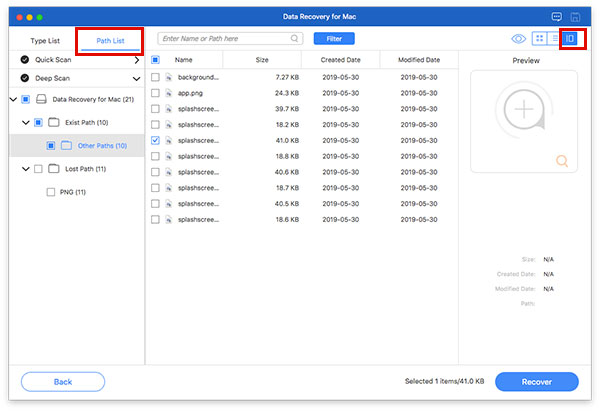
Task: Click the Quick Scan completed check icon
Action: pyautogui.click(x=25, y=60)
